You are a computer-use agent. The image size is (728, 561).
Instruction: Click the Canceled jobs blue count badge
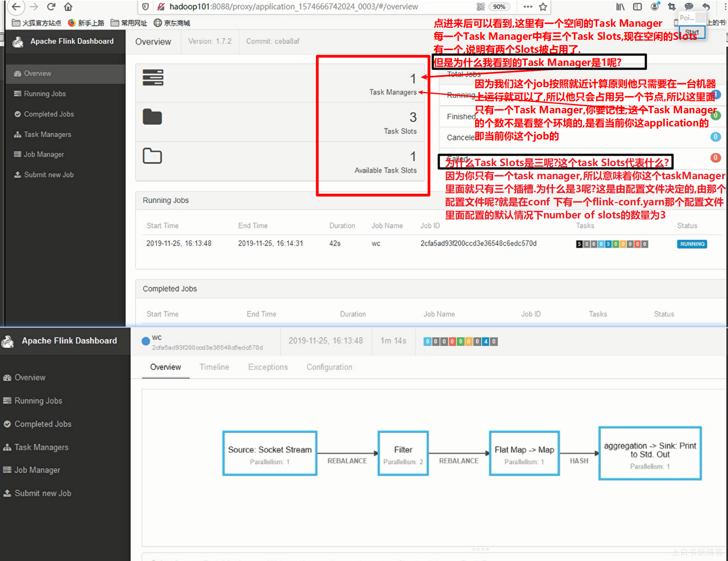715,137
